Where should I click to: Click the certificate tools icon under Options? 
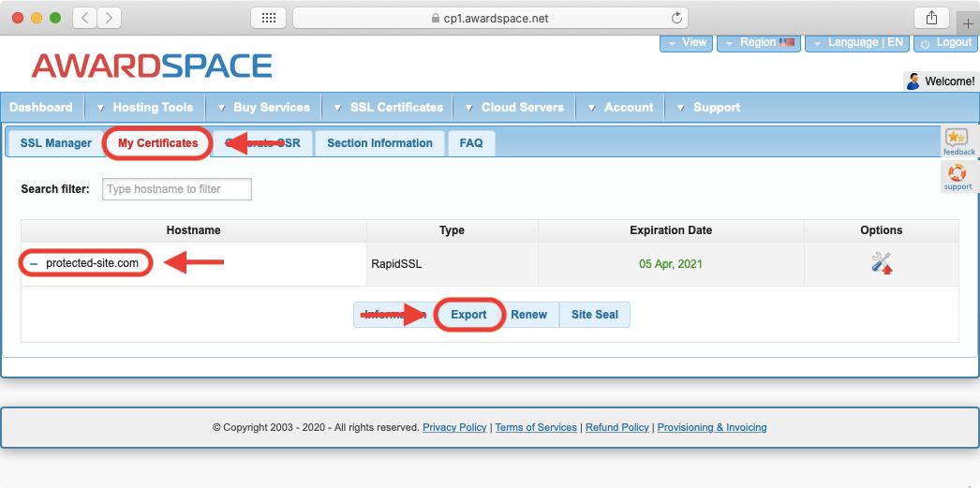tap(881, 263)
